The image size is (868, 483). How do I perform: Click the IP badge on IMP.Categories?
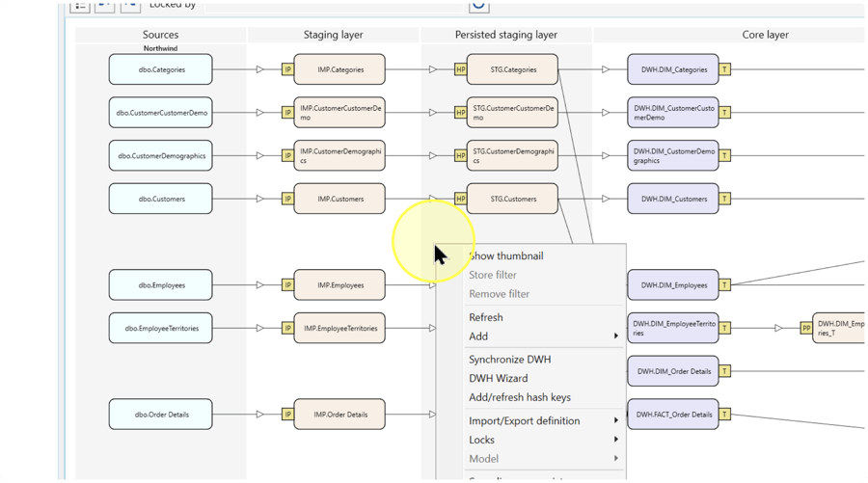pos(287,69)
